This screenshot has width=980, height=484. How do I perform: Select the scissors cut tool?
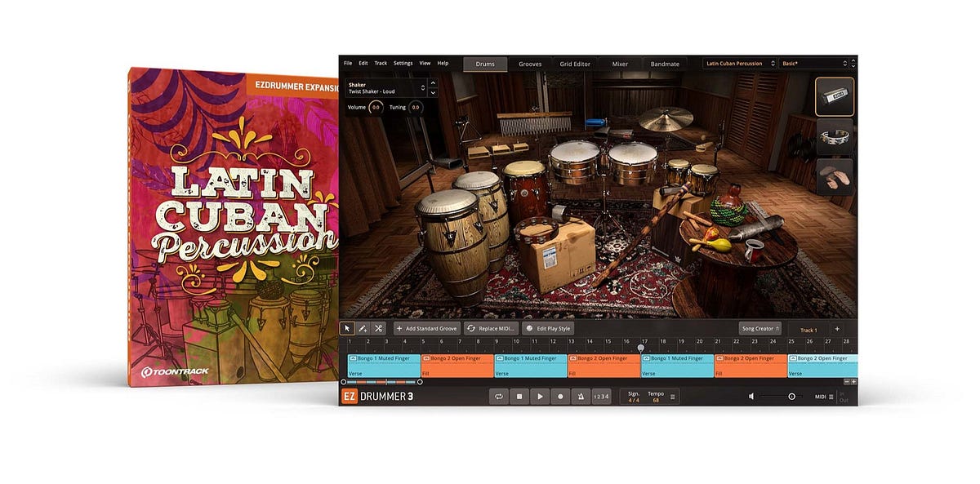[379, 327]
